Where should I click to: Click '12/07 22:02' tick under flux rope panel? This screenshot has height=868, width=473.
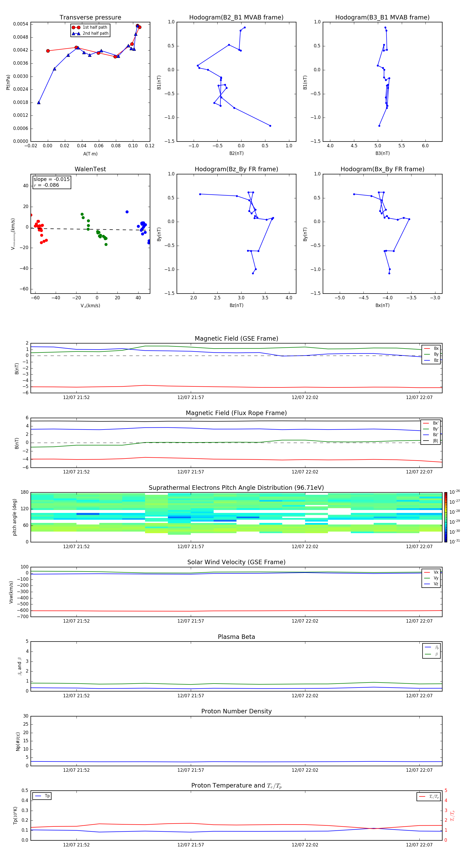coord(305,472)
